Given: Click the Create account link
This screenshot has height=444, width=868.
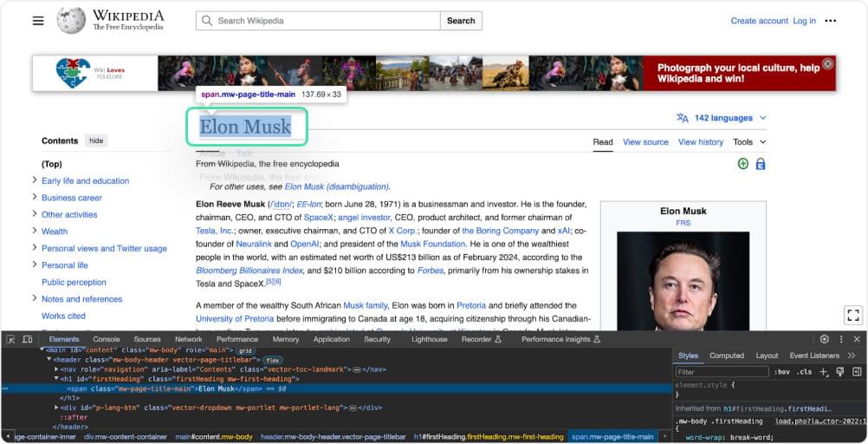Looking at the screenshot, I should click(760, 21).
